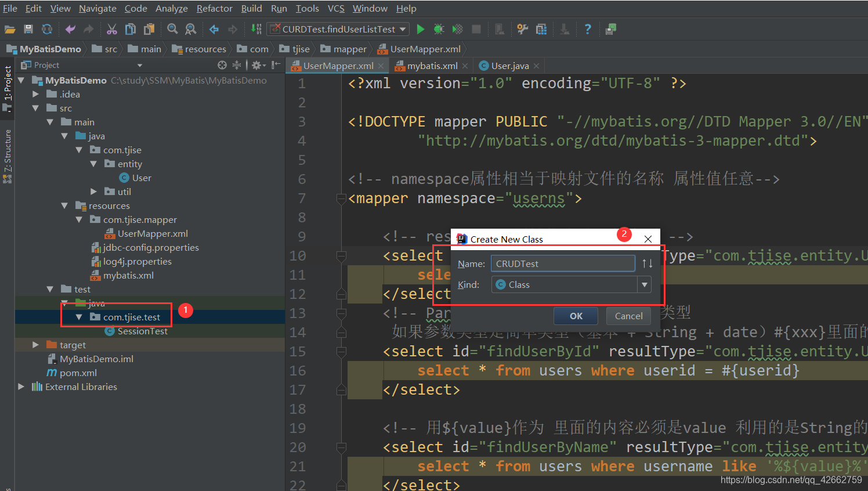Start debugging with the bug icon
868x491 pixels.
(439, 29)
